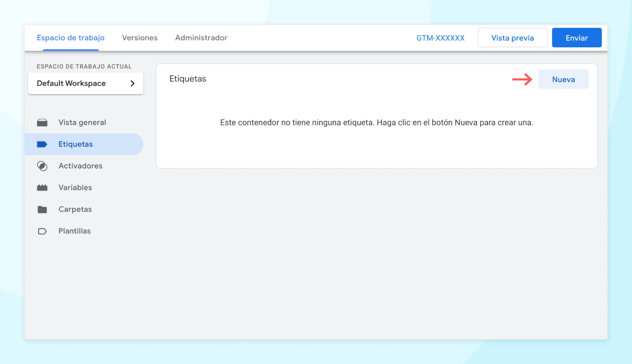Screen dimensions: 632x364
Task: Open the Activadores section
Action: point(84,166)
